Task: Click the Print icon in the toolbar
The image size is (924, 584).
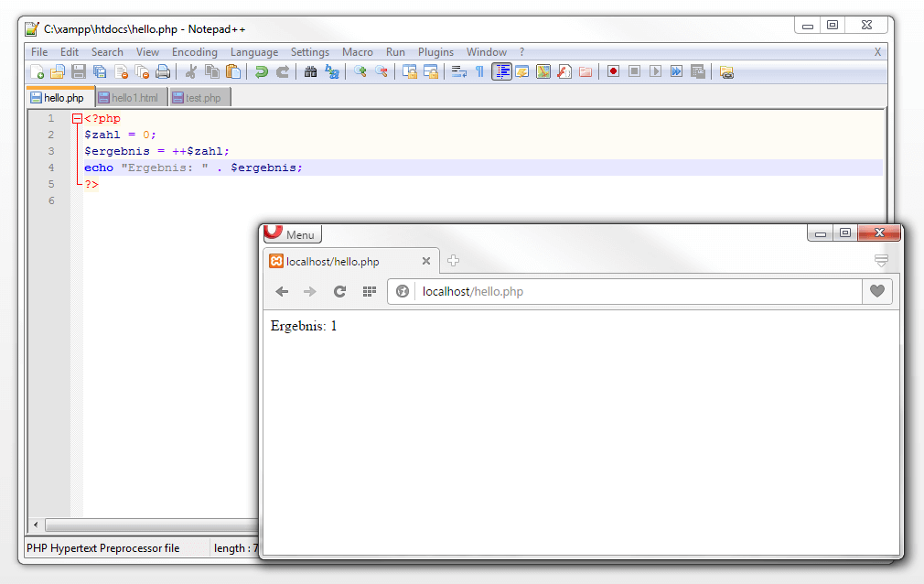Action: (x=163, y=71)
